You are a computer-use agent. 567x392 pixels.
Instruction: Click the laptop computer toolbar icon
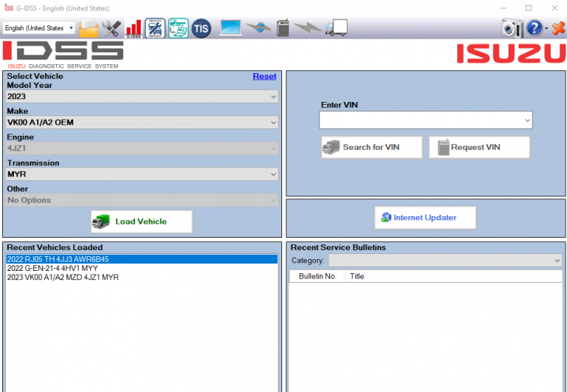(x=230, y=28)
